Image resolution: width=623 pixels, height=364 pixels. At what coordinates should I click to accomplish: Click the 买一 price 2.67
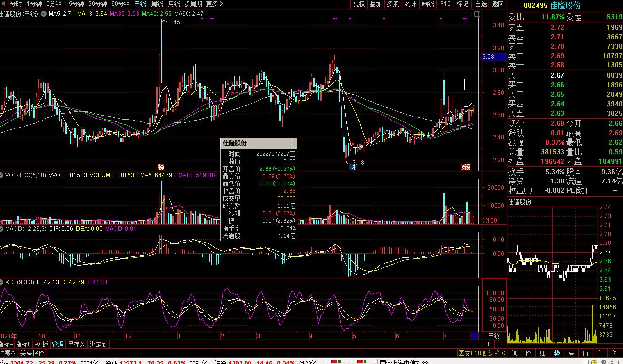(558, 75)
